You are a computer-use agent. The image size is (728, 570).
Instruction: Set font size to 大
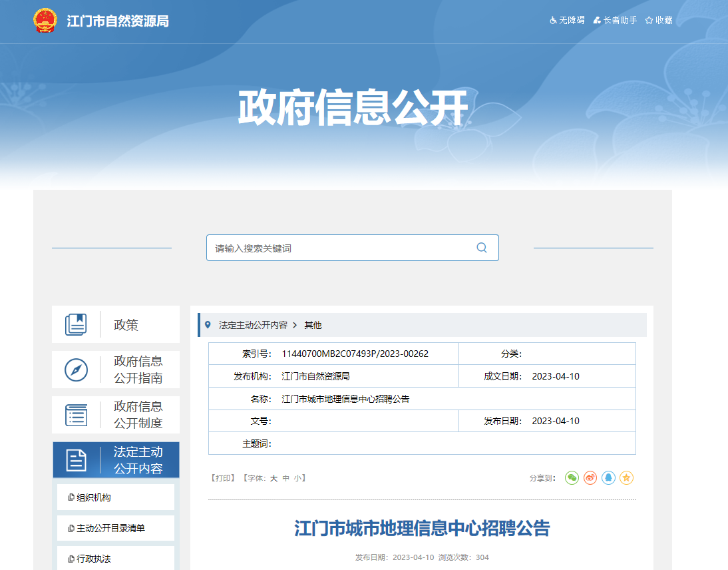(x=273, y=478)
